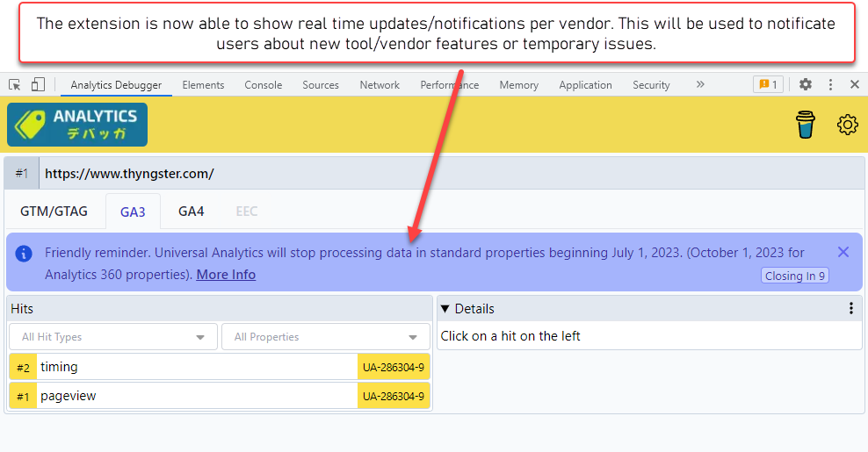Open the All Hit Types dropdown
868x452 pixels.
[x=113, y=337]
